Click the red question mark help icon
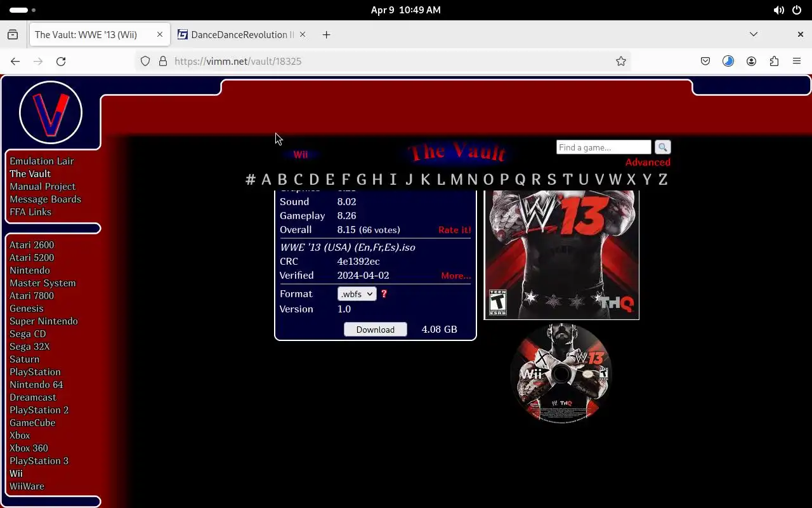Screen dimensions: 812x508 (384, 294)
